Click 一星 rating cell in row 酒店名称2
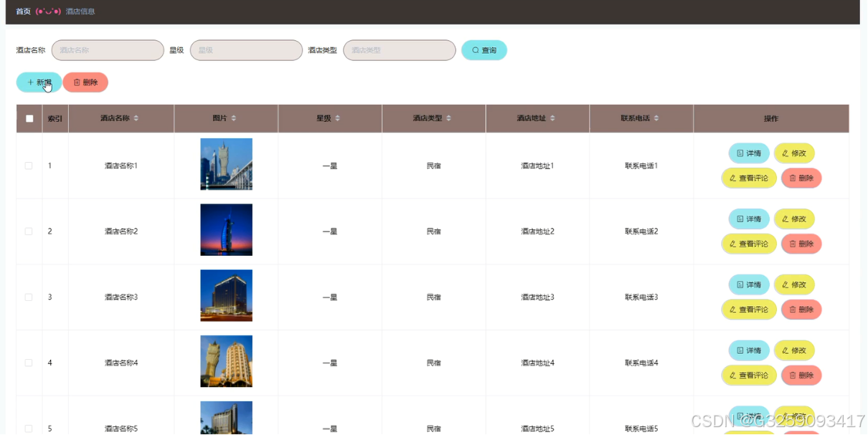 330,231
